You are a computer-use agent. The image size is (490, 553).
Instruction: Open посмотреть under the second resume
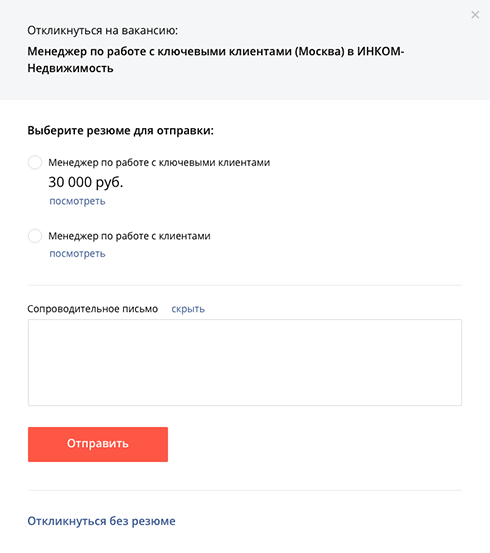click(77, 254)
